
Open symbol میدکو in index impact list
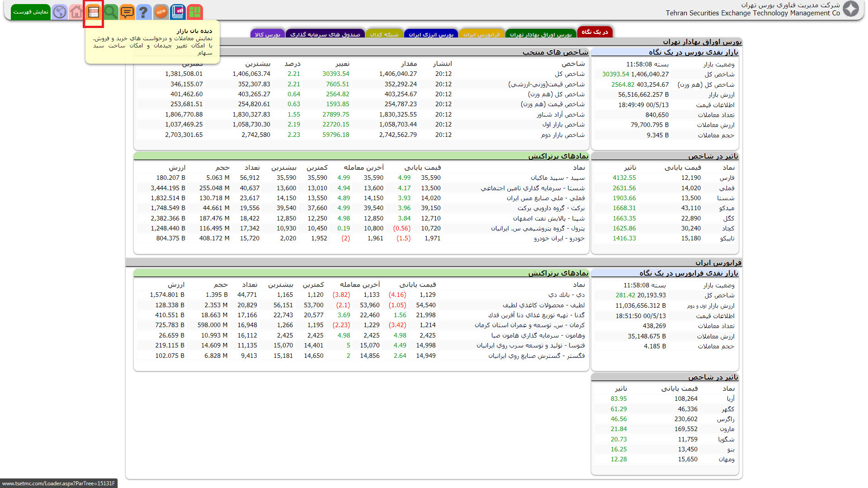(x=726, y=208)
